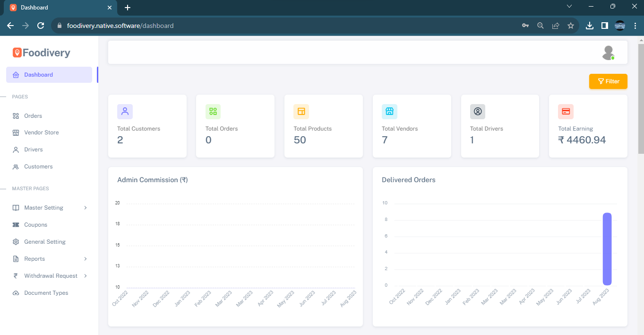This screenshot has width=644, height=335.
Task: Click the Total Drivers label
Action: click(x=487, y=129)
